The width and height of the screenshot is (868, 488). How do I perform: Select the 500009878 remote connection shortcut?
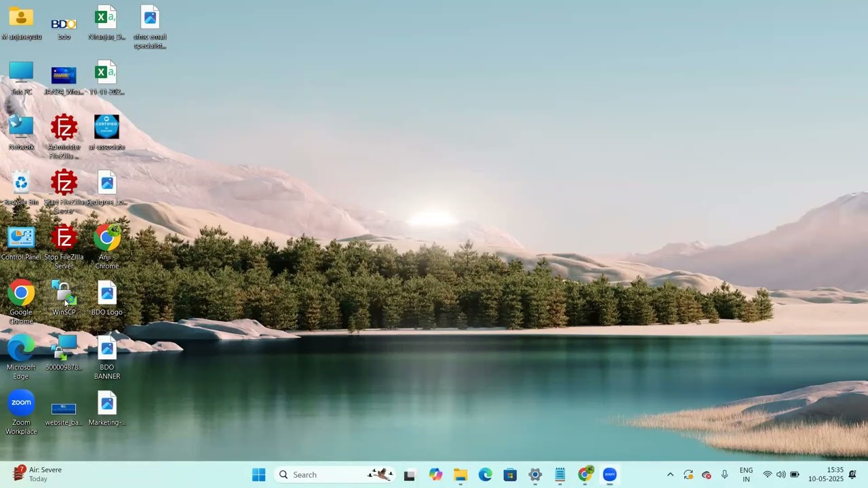pos(64,353)
